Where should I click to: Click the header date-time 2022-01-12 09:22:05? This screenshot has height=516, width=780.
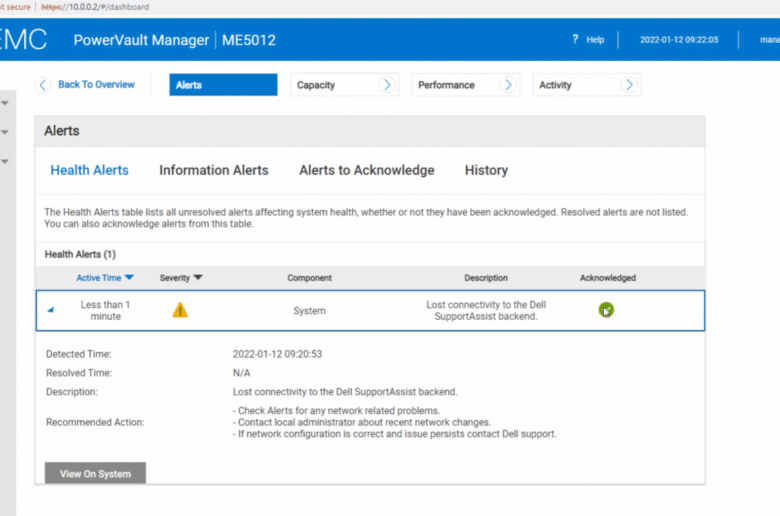679,40
